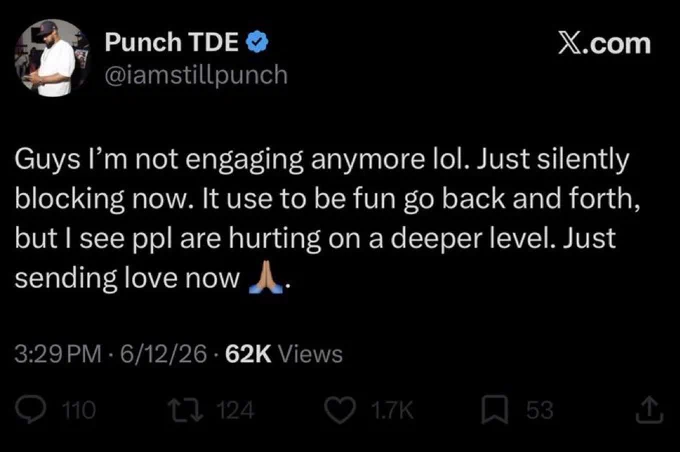Click the tweet line starting 'Guys I'm not engaging'
680x452 pixels.
click(x=322, y=160)
